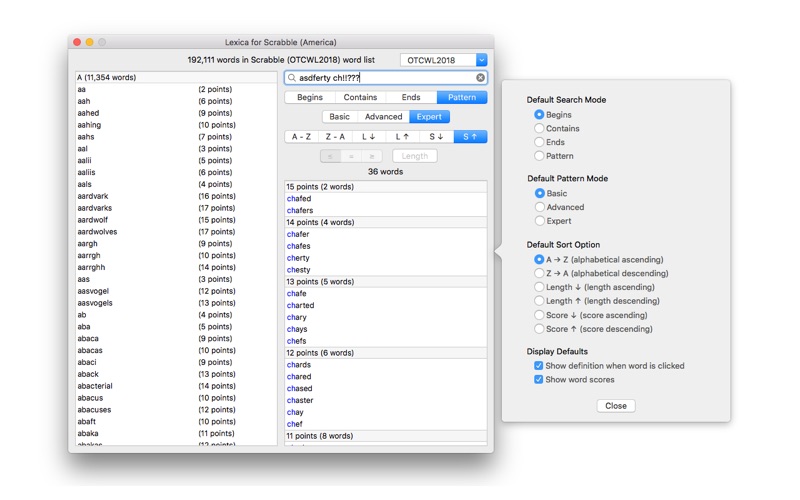The image size is (800, 500).
Task: Select Pattern default search mode radio
Action: coord(539,156)
